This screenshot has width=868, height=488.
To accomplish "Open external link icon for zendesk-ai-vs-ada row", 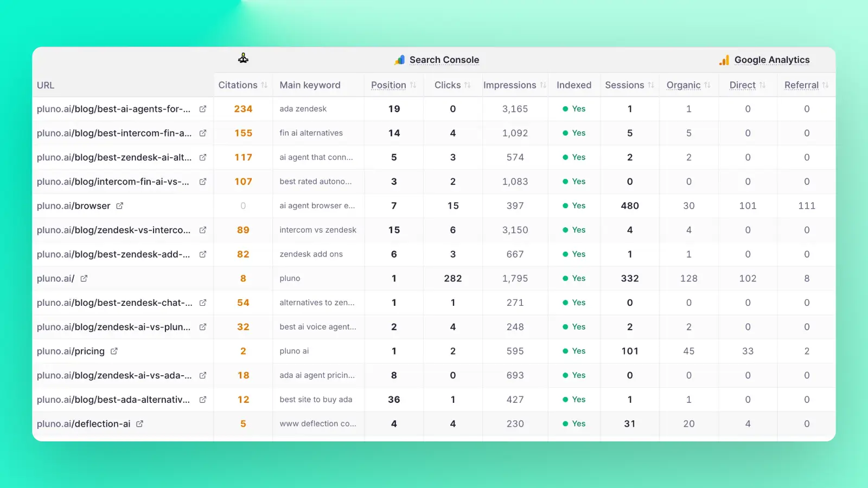I will click(203, 375).
